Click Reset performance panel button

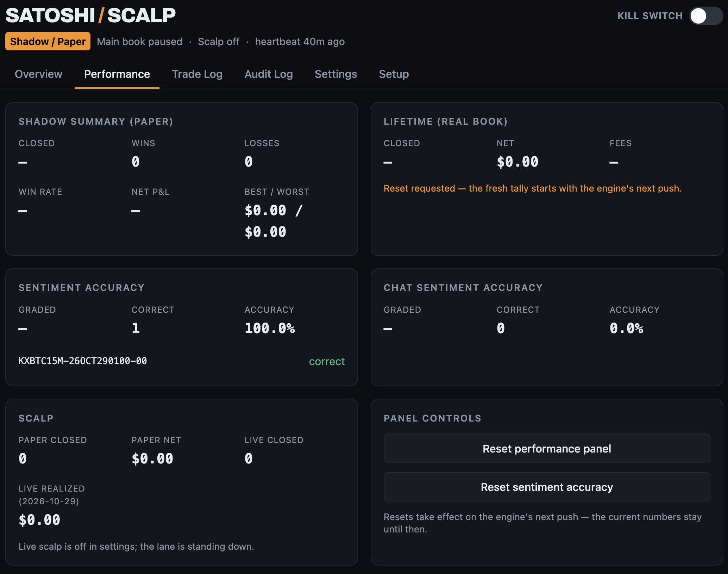point(547,448)
